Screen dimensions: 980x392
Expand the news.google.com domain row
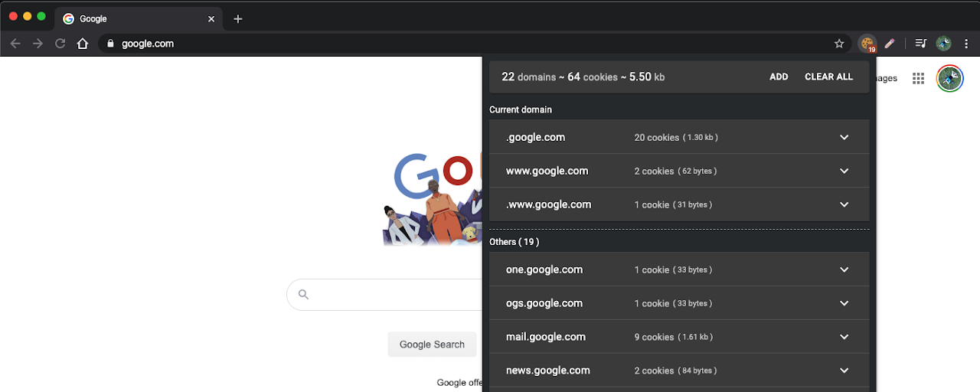679,371
